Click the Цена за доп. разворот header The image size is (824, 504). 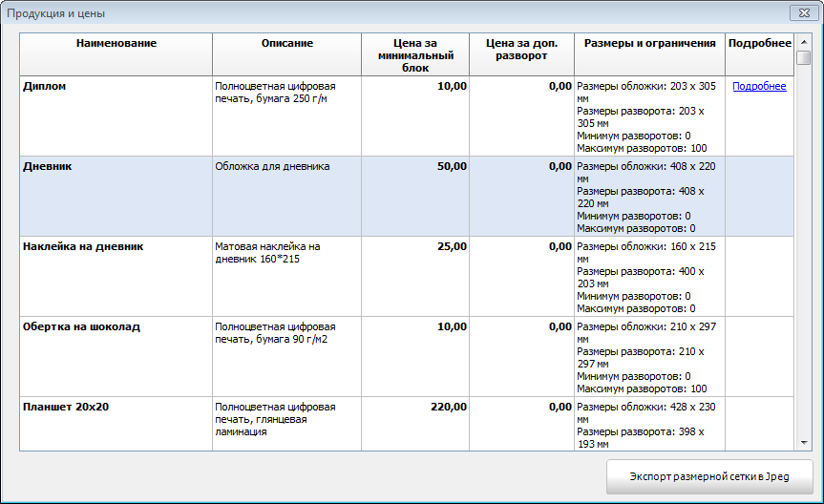coord(521,50)
